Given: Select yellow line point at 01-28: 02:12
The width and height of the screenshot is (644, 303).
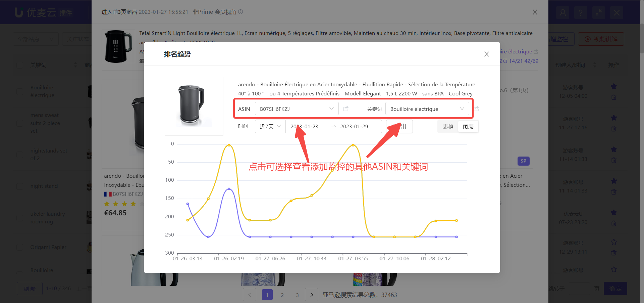Looking at the screenshot, I should [x=436, y=221].
